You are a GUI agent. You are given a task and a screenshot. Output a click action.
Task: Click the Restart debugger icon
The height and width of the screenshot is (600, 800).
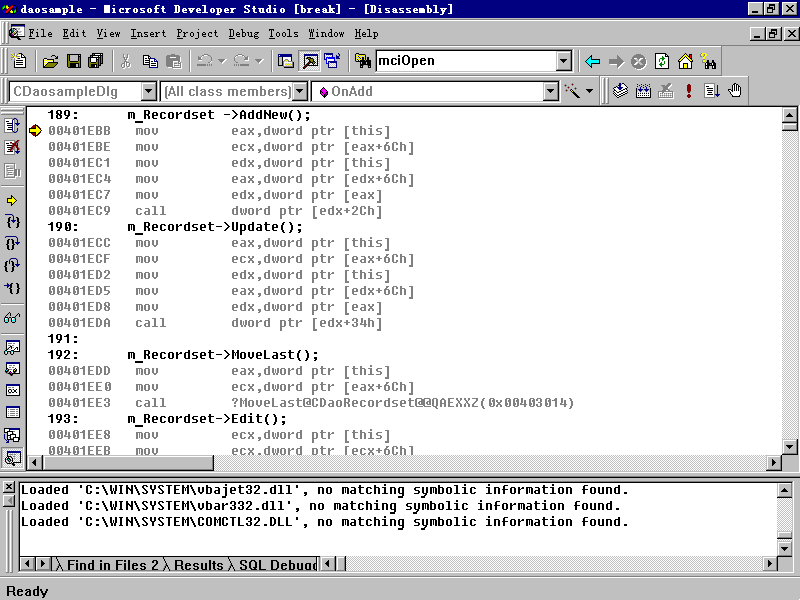[x=12, y=126]
